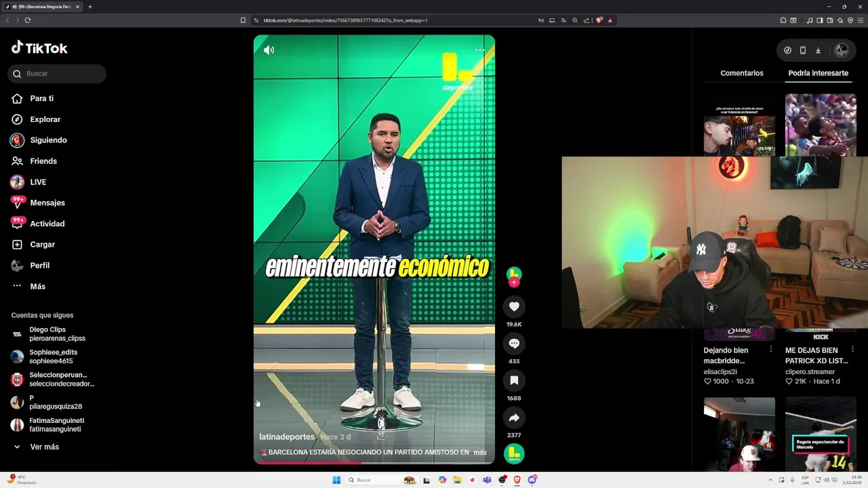The height and width of the screenshot is (488, 868).
Task: Open the browser extensions puzzle icon
Action: tap(783, 20)
